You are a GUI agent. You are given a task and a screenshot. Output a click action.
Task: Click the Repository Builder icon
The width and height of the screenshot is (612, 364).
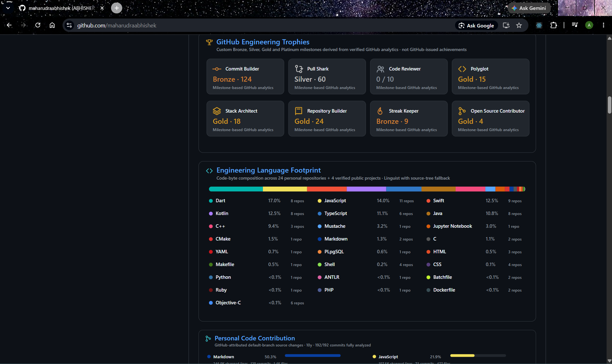pos(299,111)
